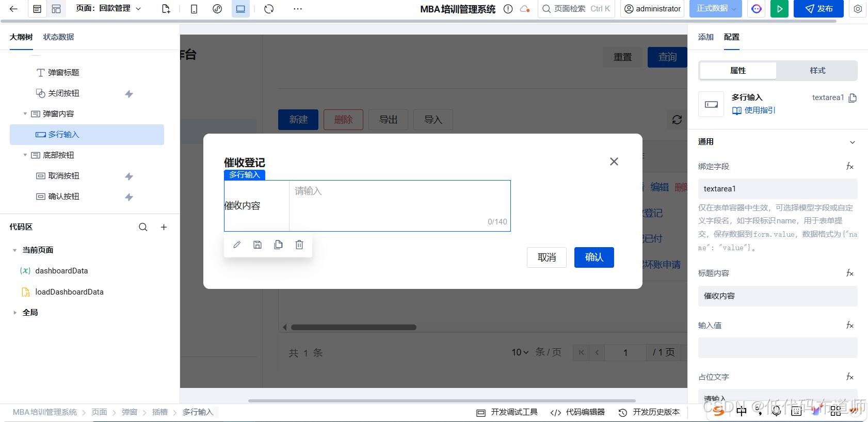Open the loadDashboardData script
This screenshot has height=422, width=868.
69,292
